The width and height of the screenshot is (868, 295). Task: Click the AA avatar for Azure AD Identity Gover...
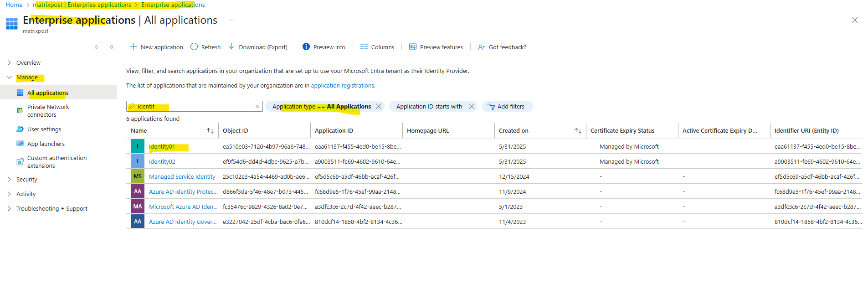[x=138, y=222]
